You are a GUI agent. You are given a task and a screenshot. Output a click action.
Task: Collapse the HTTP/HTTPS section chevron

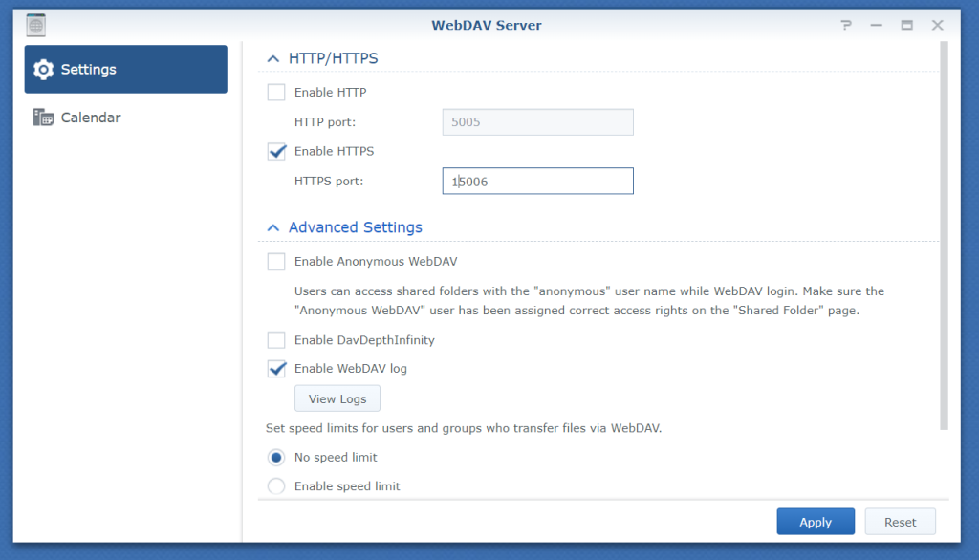point(272,58)
